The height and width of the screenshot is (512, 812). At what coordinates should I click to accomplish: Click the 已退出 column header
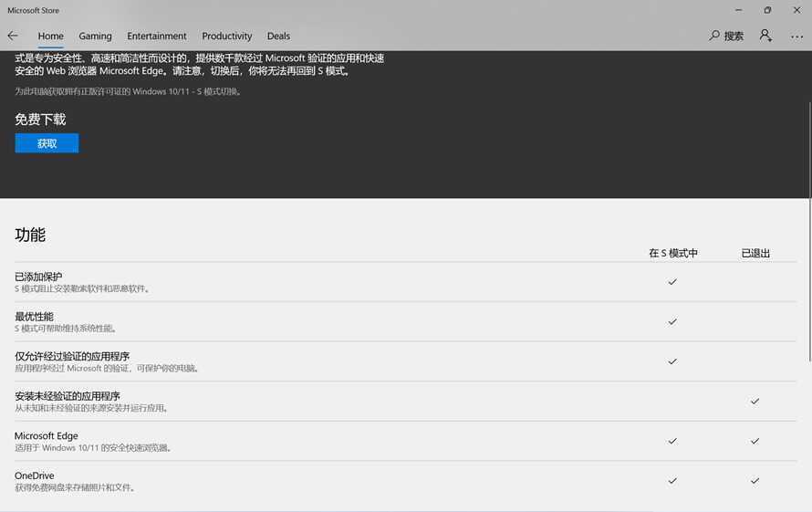[755, 254]
